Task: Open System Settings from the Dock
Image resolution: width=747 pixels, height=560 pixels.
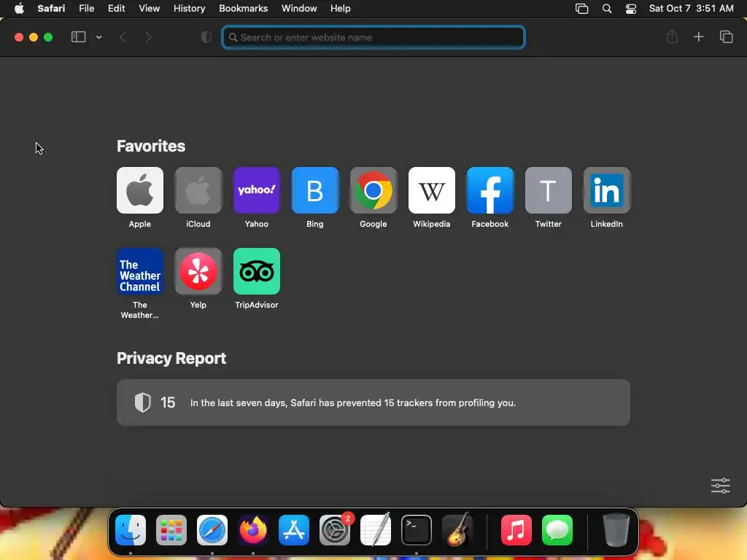Action: pos(335,530)
